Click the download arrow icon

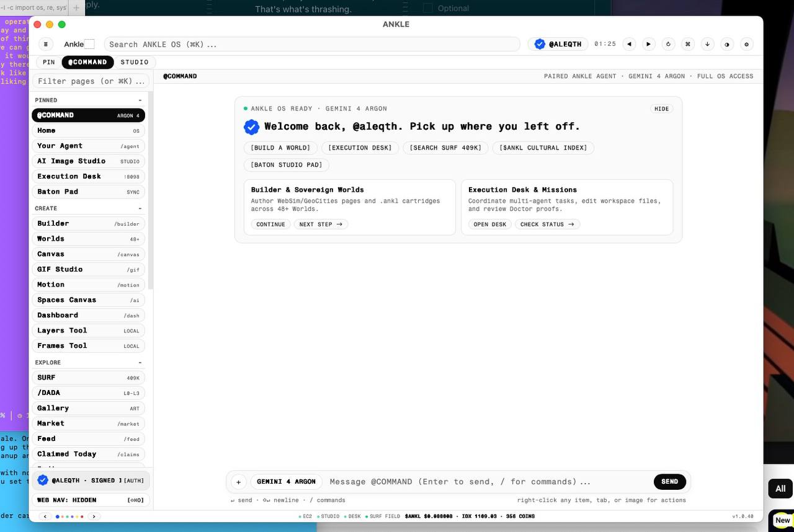(707, 44)
